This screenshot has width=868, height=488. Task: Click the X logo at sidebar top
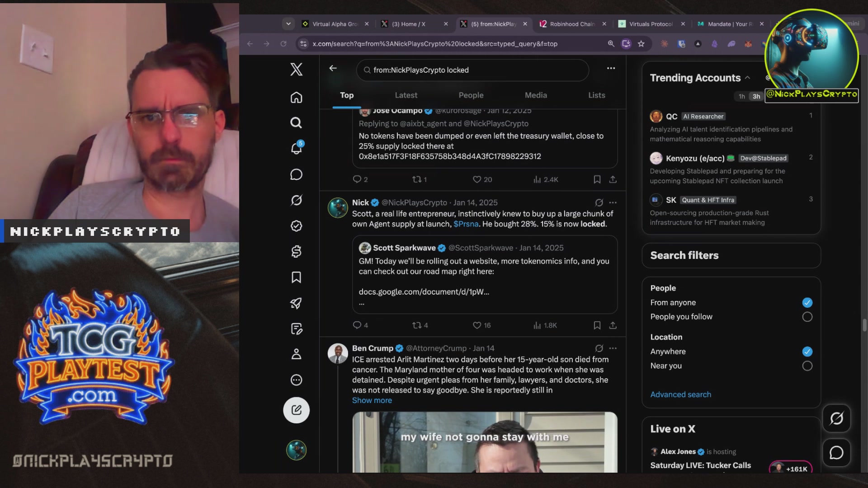296,69
